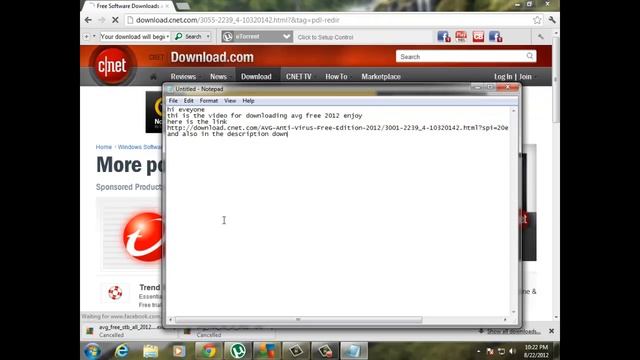Stop loading the page with X button
Viewport: 640px width, 360px height.
pos(115,20)
